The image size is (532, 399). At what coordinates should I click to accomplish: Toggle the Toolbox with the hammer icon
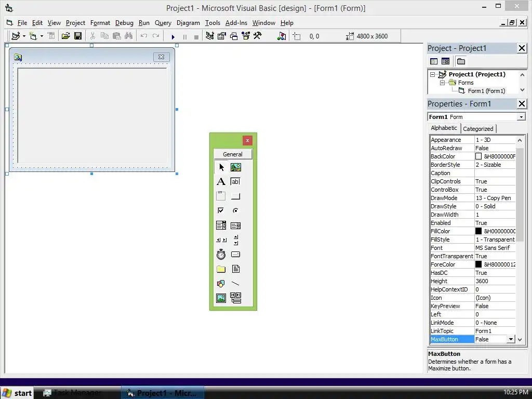coord(258,36)
